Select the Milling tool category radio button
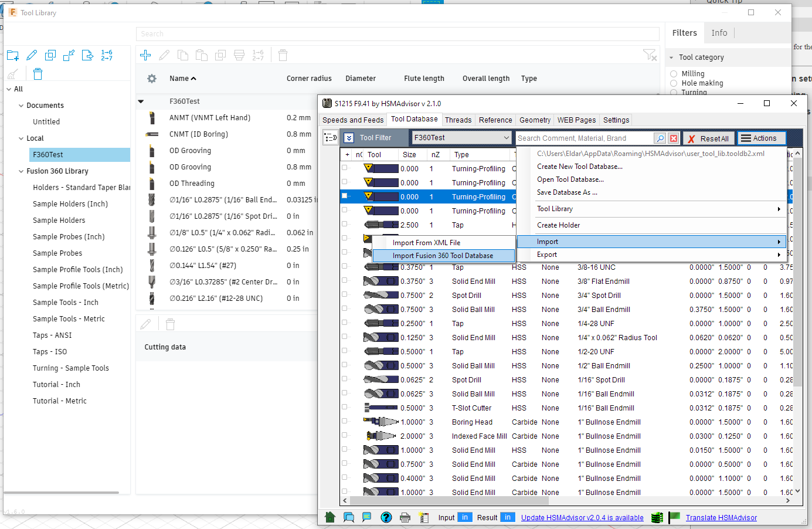Image resolution: width=812 pixels, height=529 pixels. pos(674,74)
